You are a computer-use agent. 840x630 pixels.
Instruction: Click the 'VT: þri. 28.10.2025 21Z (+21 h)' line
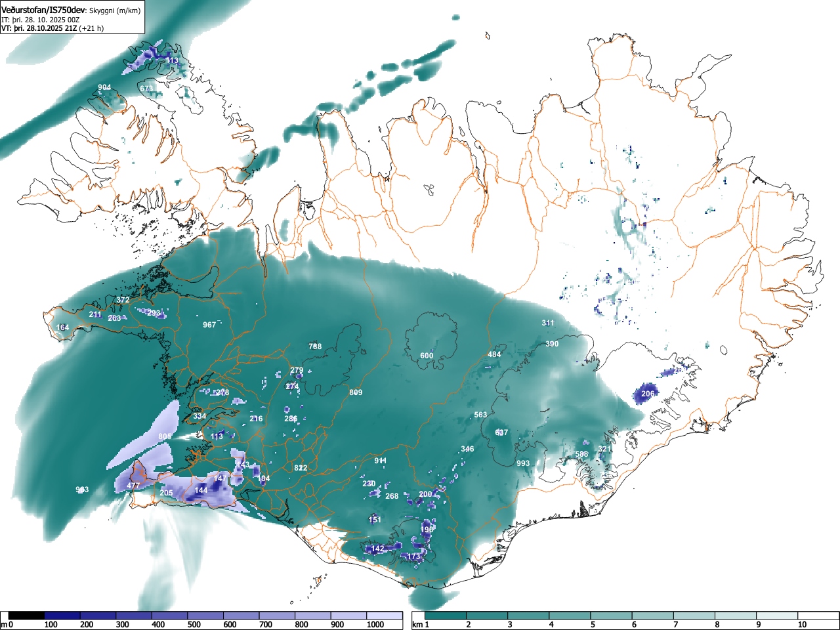(52, 28)
